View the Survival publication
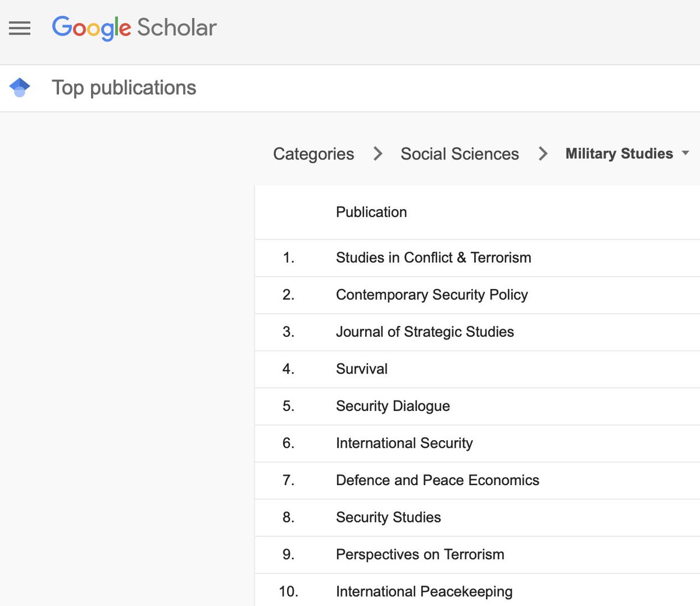The height and width of the screenshot is (606, 700). 361,369
